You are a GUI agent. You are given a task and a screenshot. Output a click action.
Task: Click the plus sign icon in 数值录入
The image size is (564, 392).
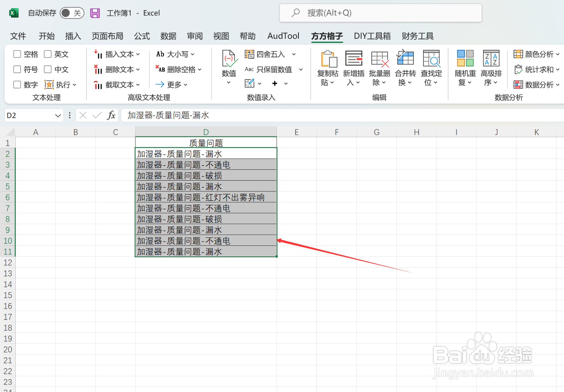(x=275, y=83)
